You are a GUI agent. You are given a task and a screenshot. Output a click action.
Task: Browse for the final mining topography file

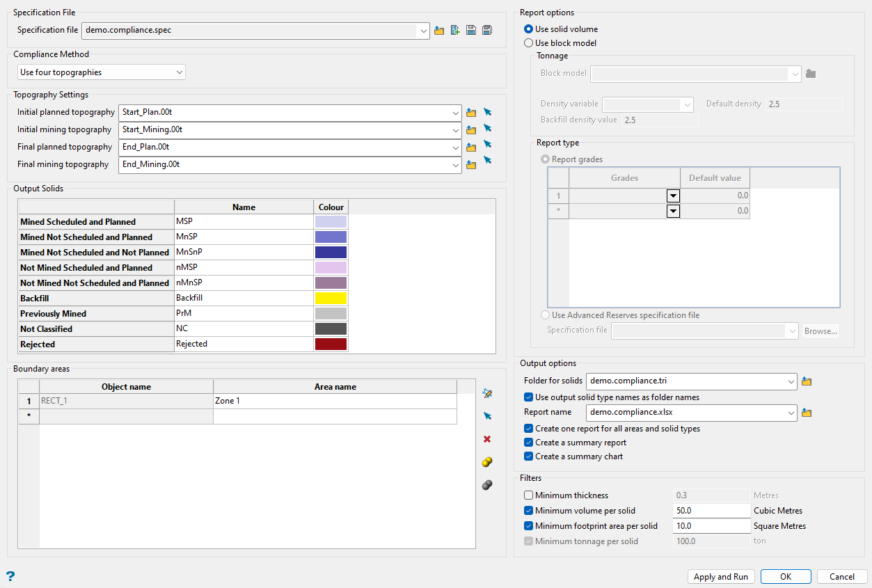tap(471, 165)
